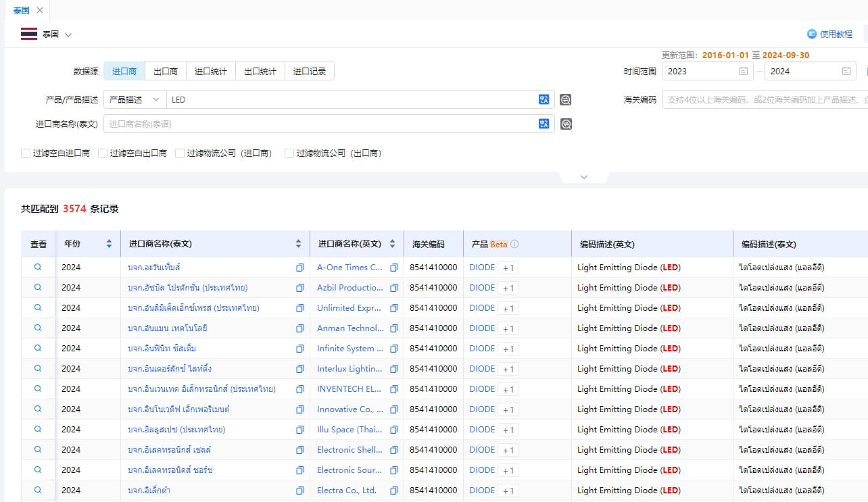Click round icon beside product description field

pyautogui.click(x=566, y=100)
